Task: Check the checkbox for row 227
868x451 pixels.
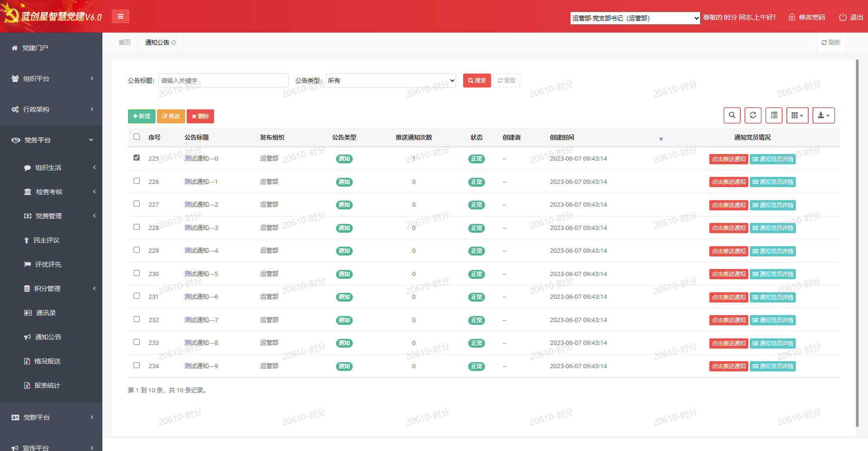Action: (x=136, y=204)
